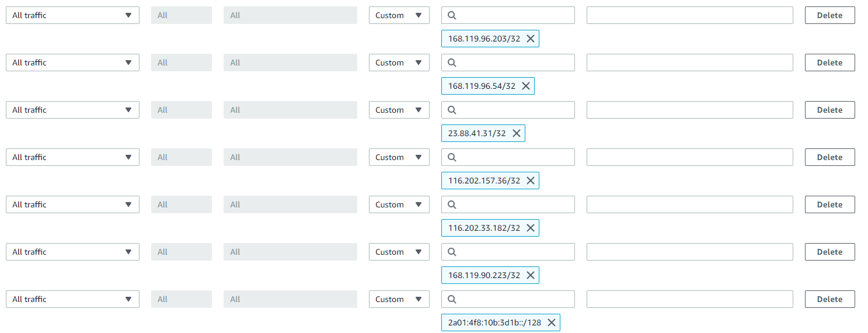The height and width of the screenshot is (333, 868).
Task: Delete the rule with 168.119.96.203/32
Action: (829, 15)
